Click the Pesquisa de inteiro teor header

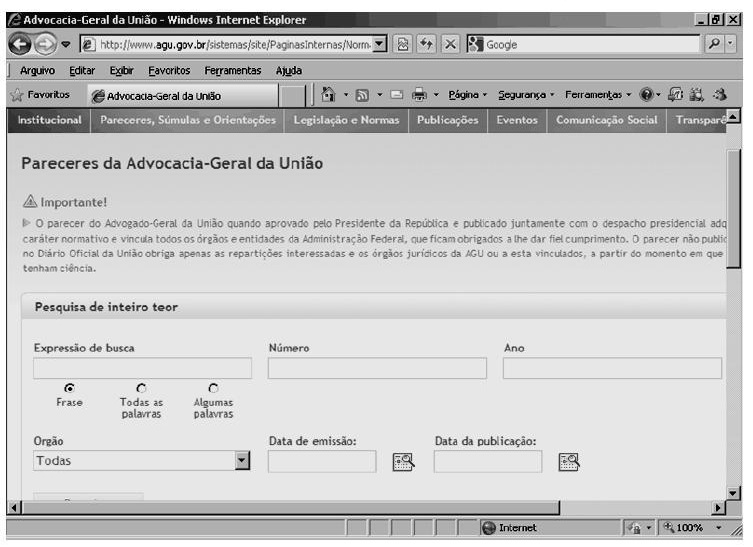106,307
